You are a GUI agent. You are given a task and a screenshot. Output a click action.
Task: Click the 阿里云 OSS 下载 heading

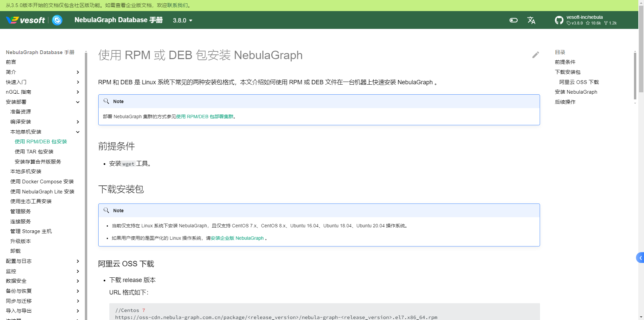coord(126,264)
